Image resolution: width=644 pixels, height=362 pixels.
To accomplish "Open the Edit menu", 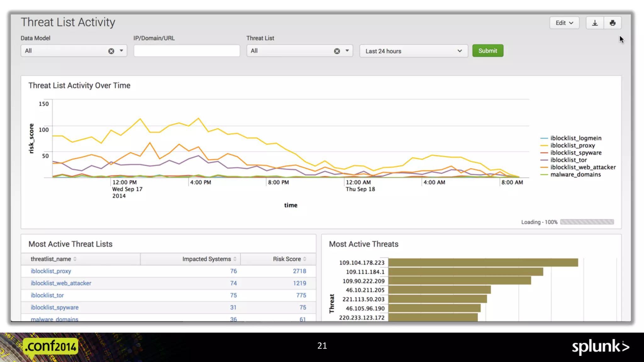I will pyautogui.click(x=564, y=23).
